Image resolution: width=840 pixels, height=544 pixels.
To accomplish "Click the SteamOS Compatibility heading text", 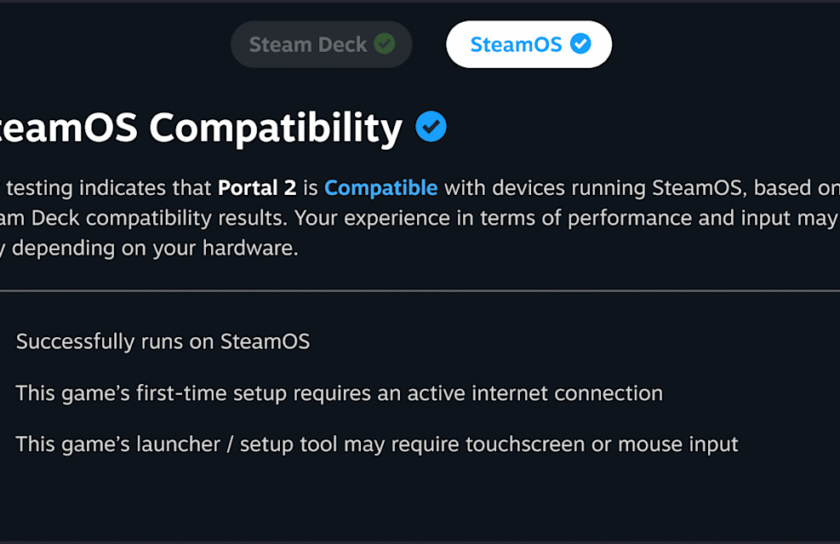I will [x=201, y=129].
